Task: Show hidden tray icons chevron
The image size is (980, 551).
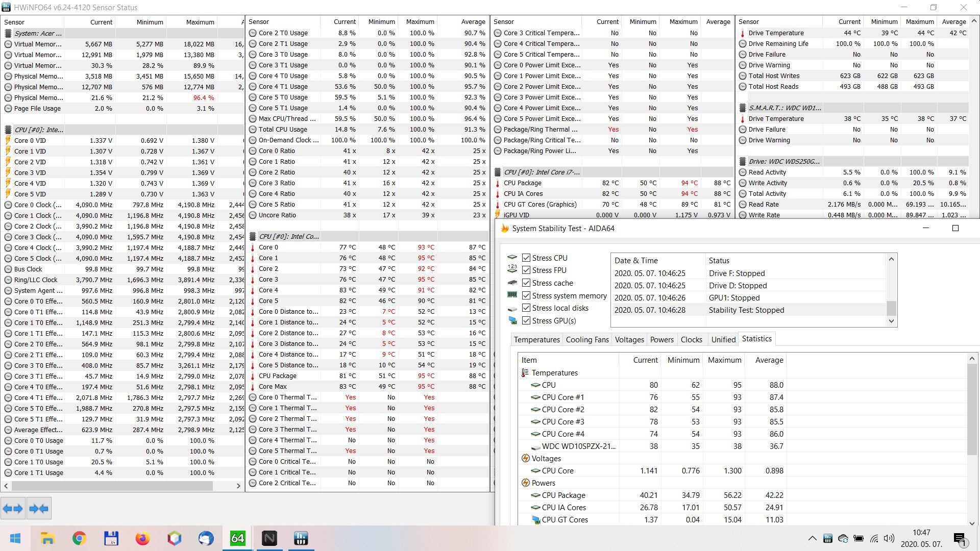Action: click(812, 538)
